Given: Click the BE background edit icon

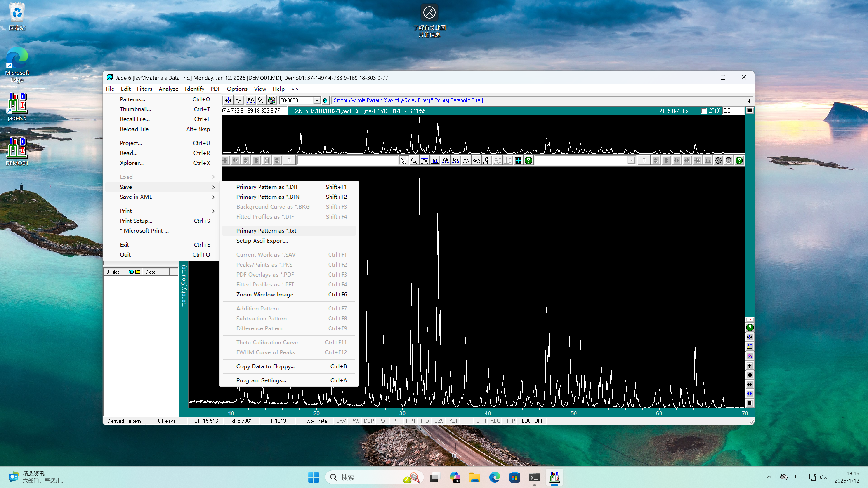Looking at the screenshot, I should click(445, 161).
